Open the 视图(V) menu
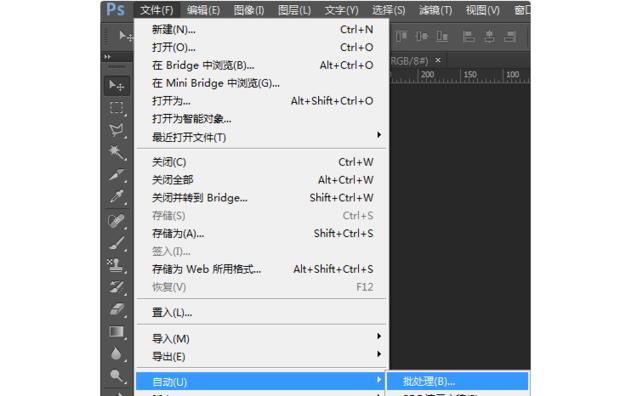 (x=482, y=10)
